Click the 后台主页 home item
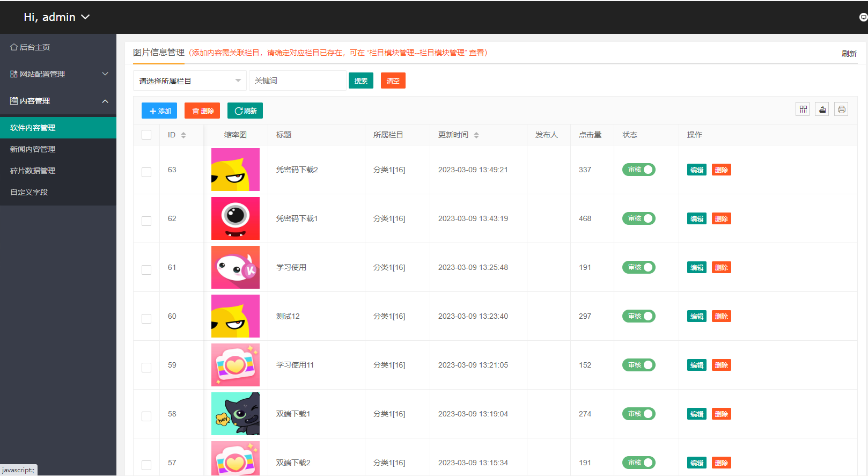The width and height of the screenshot is (868, 476). pyautogui.click(x=31, y=47)
